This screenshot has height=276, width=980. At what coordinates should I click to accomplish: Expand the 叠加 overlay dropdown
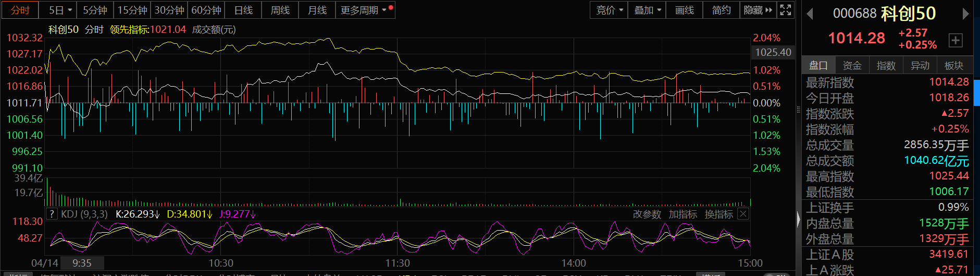tap(647, 10)
